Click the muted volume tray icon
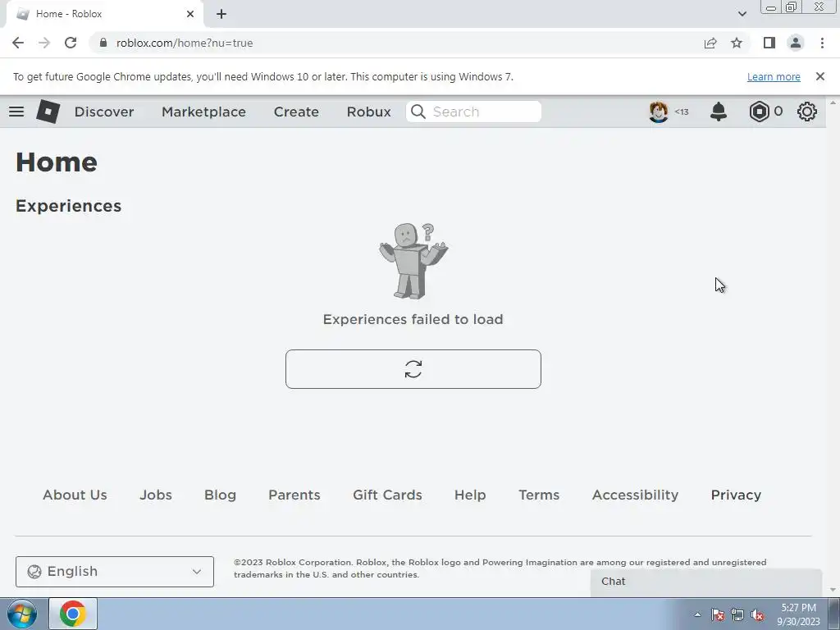 click(757, 614)
